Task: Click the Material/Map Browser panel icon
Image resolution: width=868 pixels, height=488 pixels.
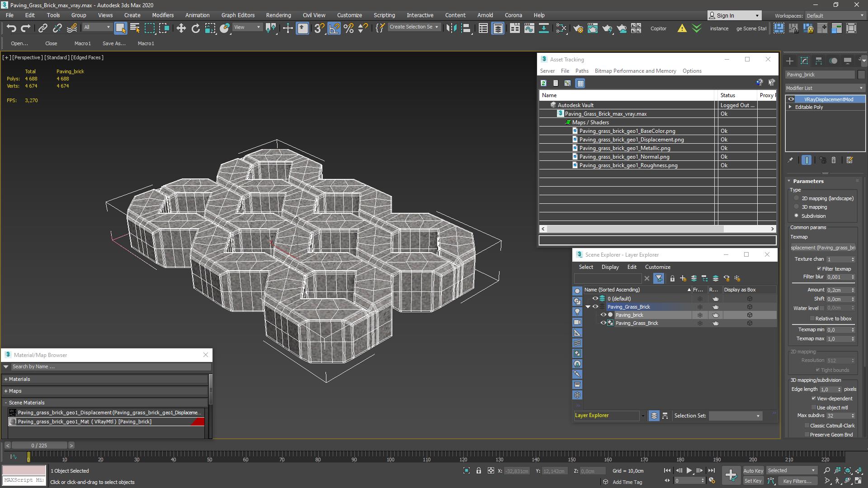Action: [7, 355]
